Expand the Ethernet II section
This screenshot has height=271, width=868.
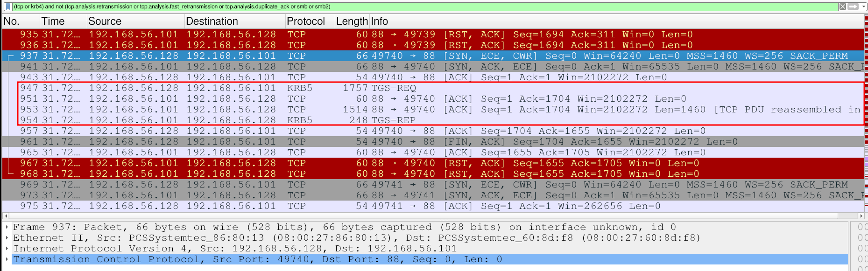(7, 238)
